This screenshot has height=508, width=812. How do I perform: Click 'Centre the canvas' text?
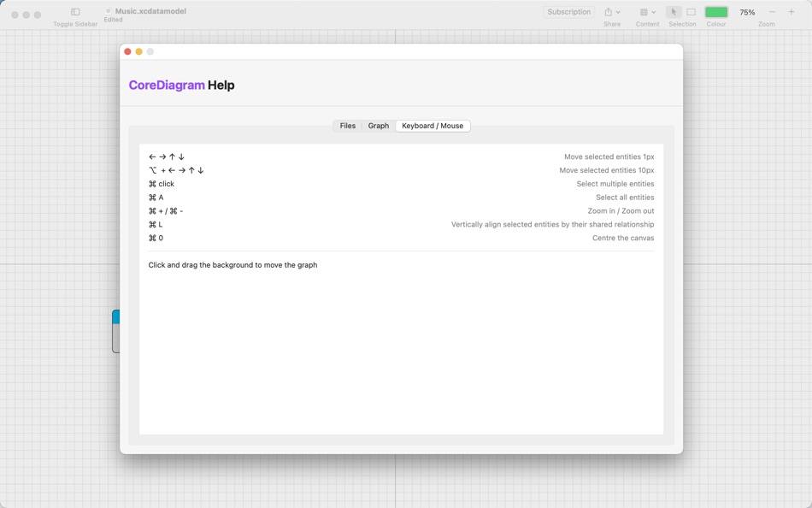click(x=623, y=238)
